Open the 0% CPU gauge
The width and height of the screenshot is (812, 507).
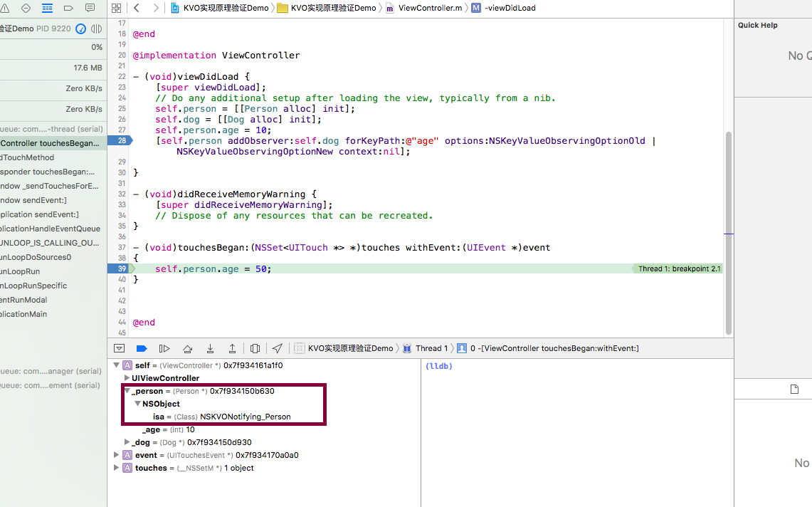click(53, 47)
